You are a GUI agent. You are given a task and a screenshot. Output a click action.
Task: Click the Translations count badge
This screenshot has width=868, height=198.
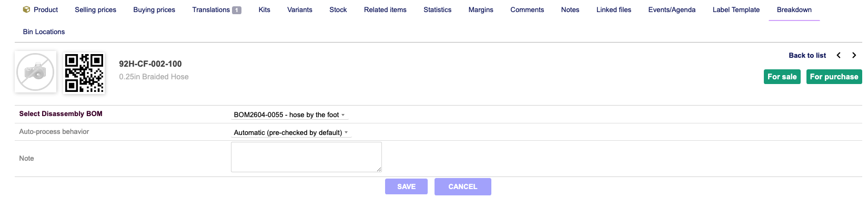click(x=237, y=10)
